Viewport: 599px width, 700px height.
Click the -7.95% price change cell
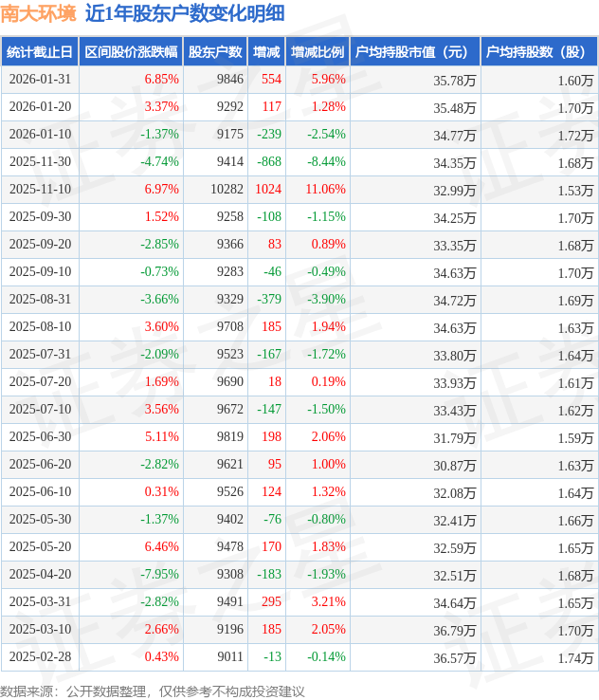[159, 575]
